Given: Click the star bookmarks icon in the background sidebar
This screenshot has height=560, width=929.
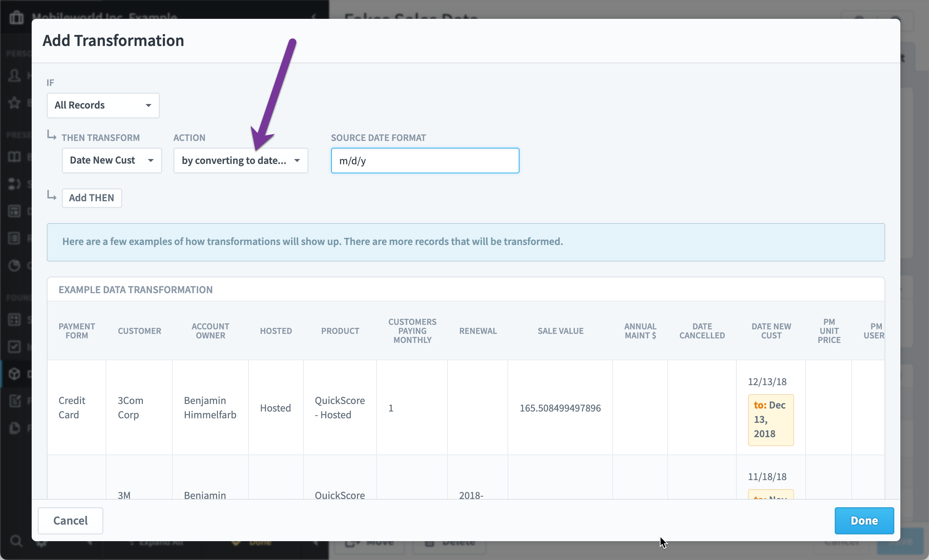Looking at the screenshot, I should point(14,103).
